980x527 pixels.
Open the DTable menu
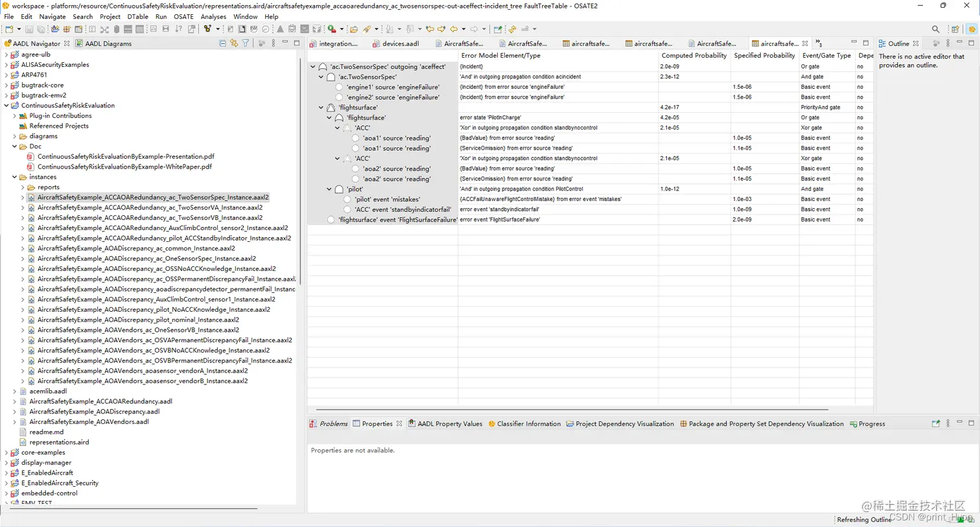coord(137,17)
